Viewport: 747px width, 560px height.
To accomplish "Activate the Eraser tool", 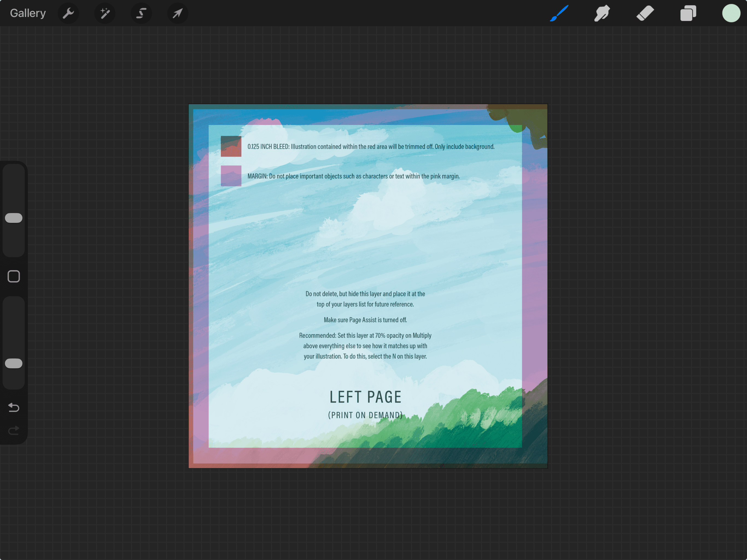I will click(645, 13).
